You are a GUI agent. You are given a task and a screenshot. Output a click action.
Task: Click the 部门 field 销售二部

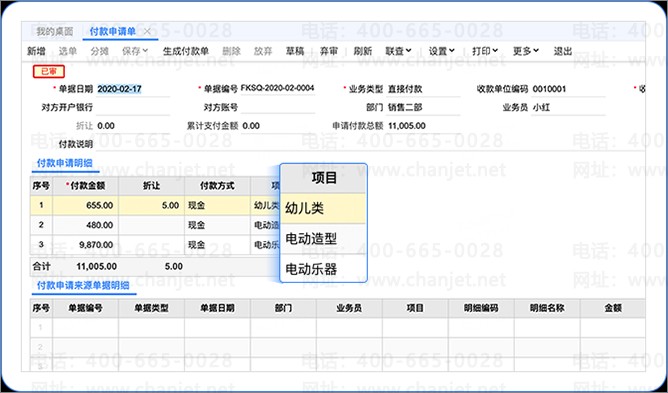[x=423, y=107]
